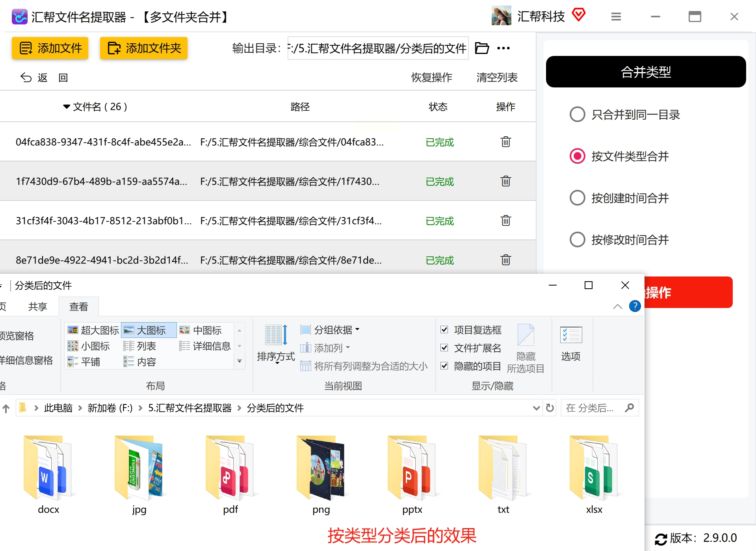Select 按修改时间合并 radio option
This screenshot has height=551, width=756.
[x=577, y=240]
